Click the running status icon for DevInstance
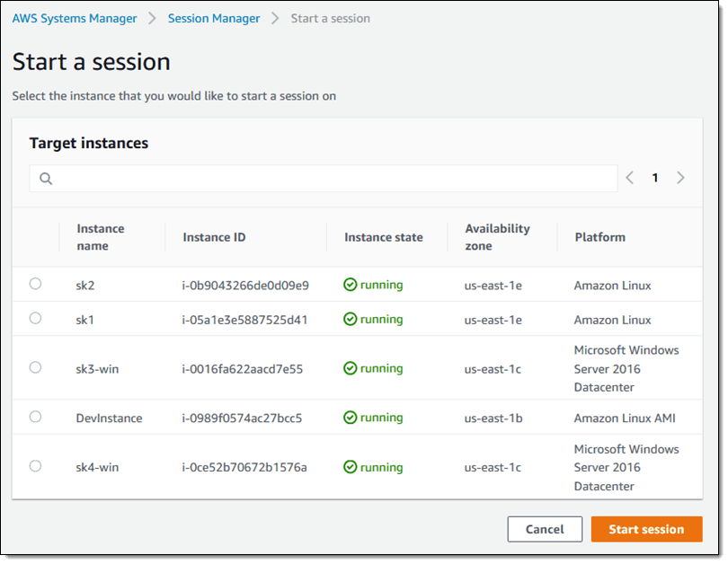This screenshot has height=564, width=728. (x=350, y=418)
